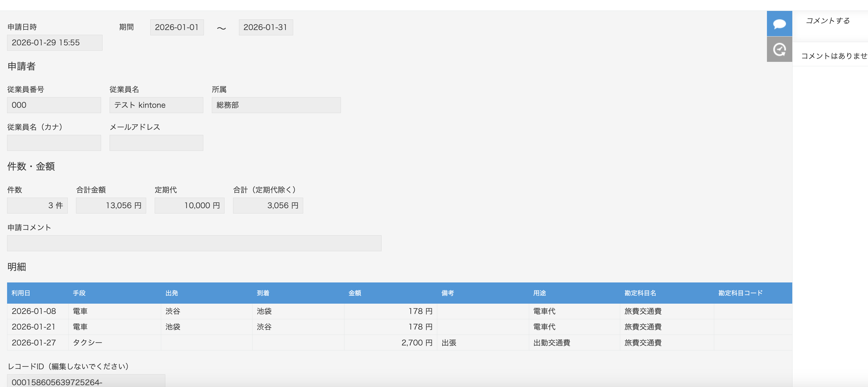Click the empty 申請コメント field

(194, 243)
